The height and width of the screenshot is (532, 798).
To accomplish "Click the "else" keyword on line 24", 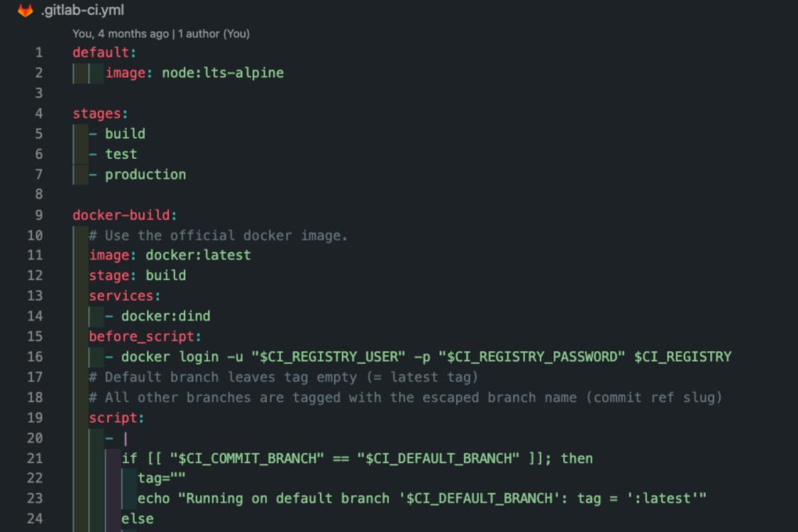I will (137, 519).
